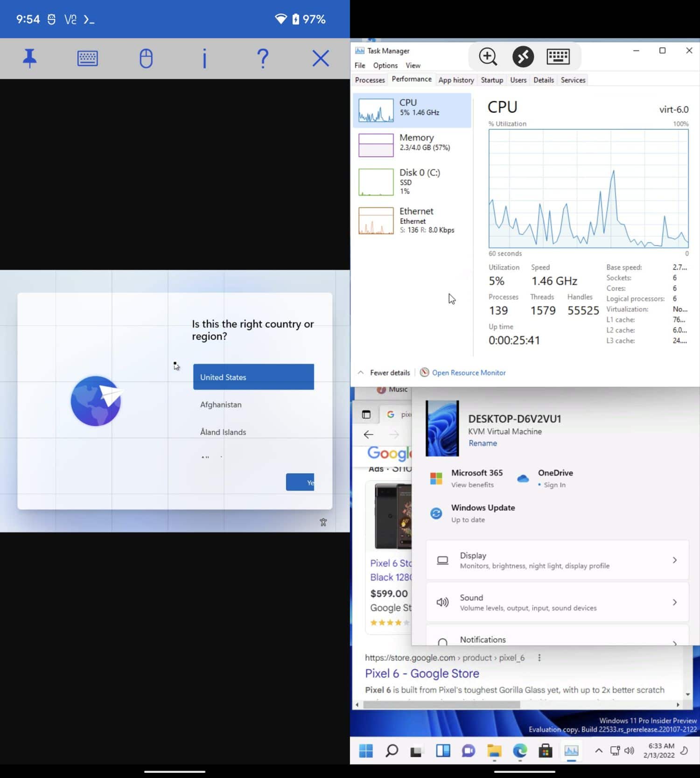Click the zoom magnifier icon over Task Manager
The image size is (700, 778).
[488, 56]
